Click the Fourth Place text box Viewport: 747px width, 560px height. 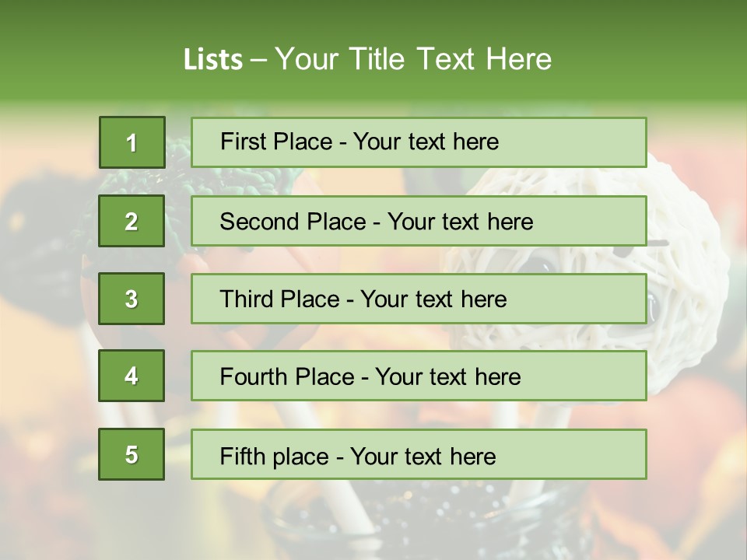(419, 376)
